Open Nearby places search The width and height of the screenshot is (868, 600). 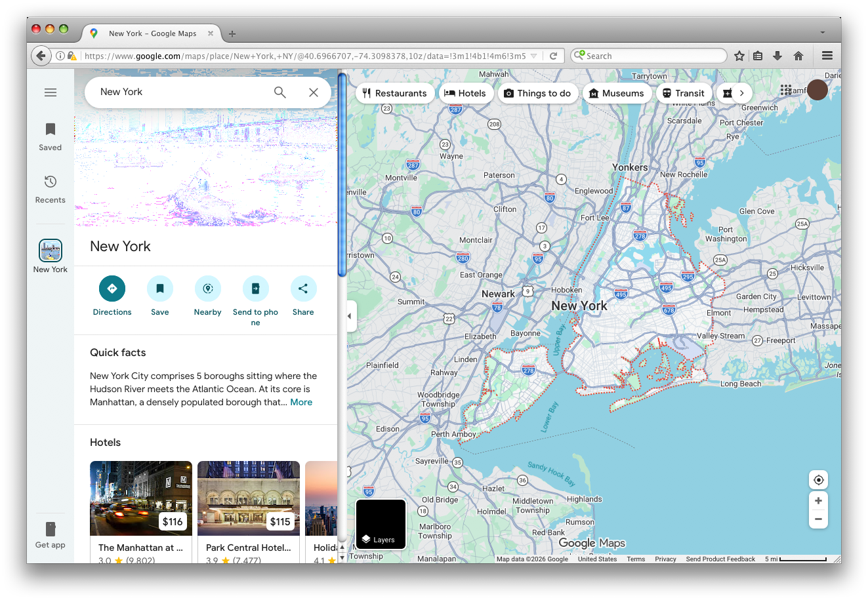click(208, 289)
